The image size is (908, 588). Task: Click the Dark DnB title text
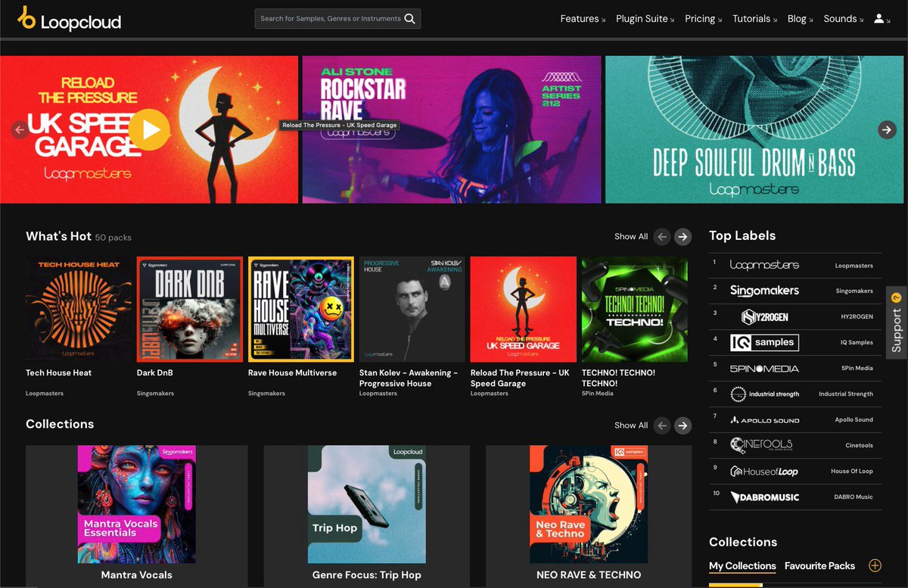coord(157,373)
